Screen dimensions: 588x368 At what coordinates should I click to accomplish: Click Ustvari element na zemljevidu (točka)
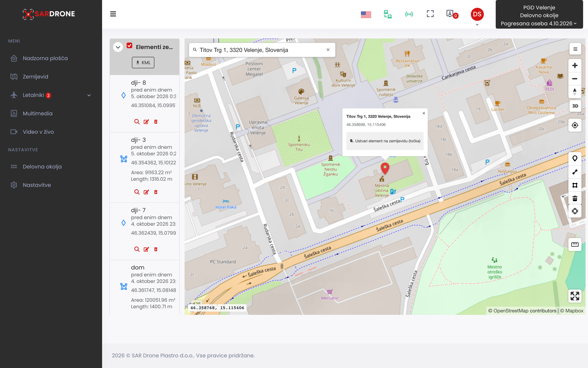click(x=385, y=141)
